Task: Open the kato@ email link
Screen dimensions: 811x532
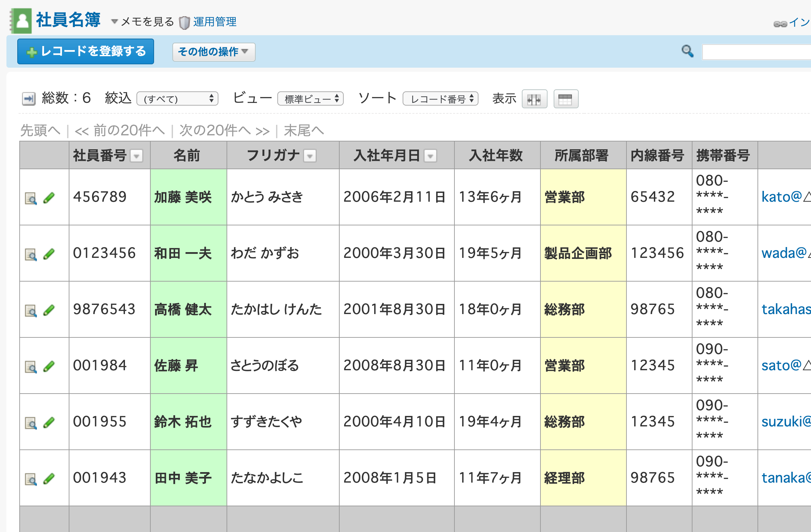Action: (786, 197)
